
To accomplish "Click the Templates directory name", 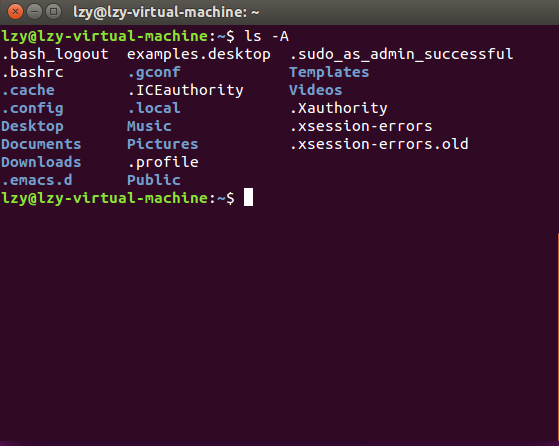I will point(329,72).
